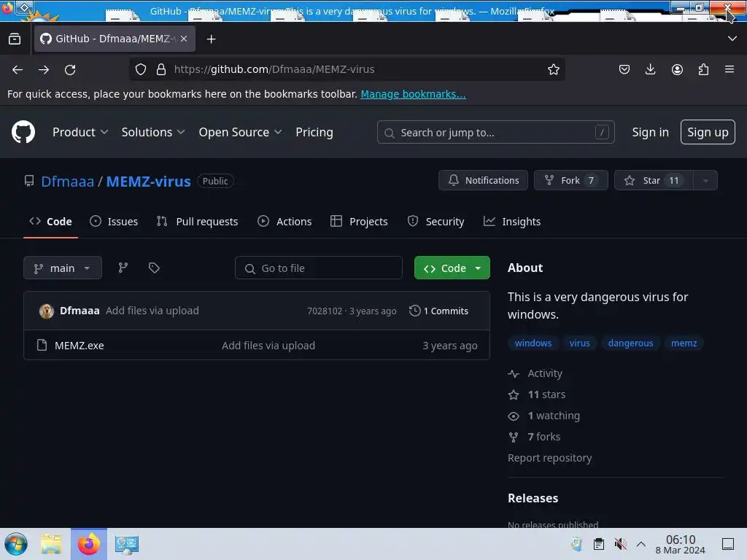The image size is (747, 560).
Task: Open the dangerous topic tag
Action: click(x=630, y=343)
